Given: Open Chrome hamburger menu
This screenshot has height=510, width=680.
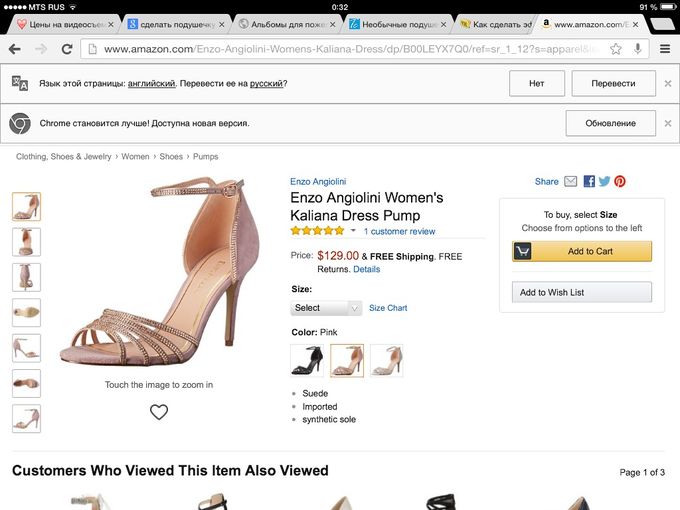Looking at the screenshot, I should click(x=665, y=49).
